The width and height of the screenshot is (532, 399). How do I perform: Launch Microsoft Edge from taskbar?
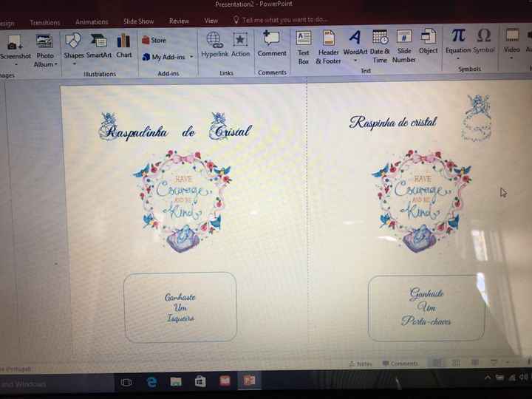click(151, 383)
